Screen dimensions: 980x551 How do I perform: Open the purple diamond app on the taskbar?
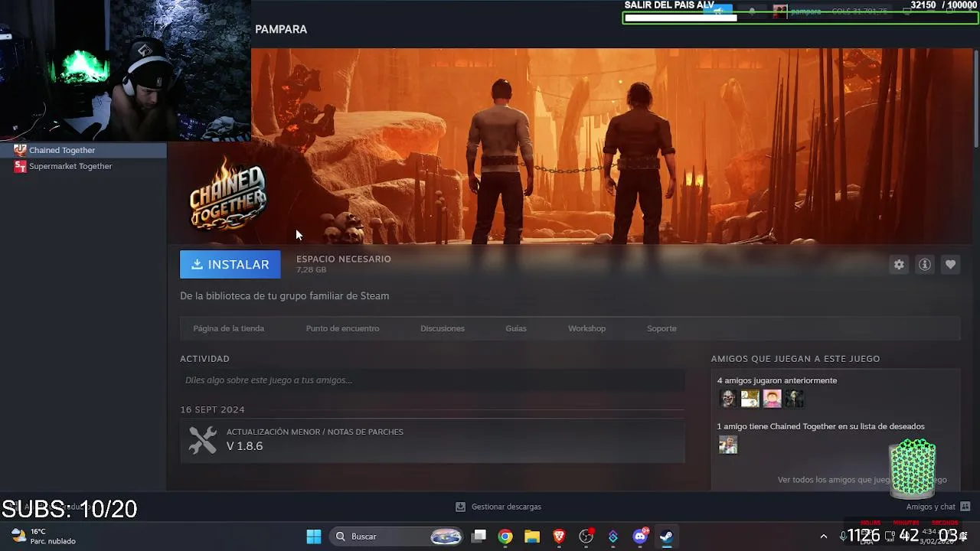pos(613,536)
